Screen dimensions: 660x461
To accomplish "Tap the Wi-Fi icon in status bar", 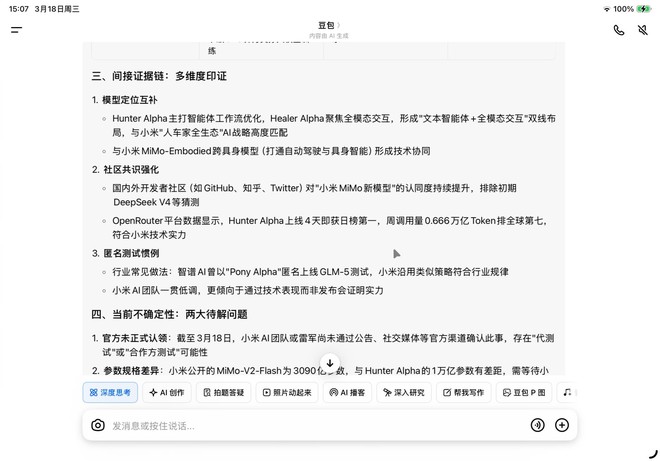I will (x=607, y=9).
